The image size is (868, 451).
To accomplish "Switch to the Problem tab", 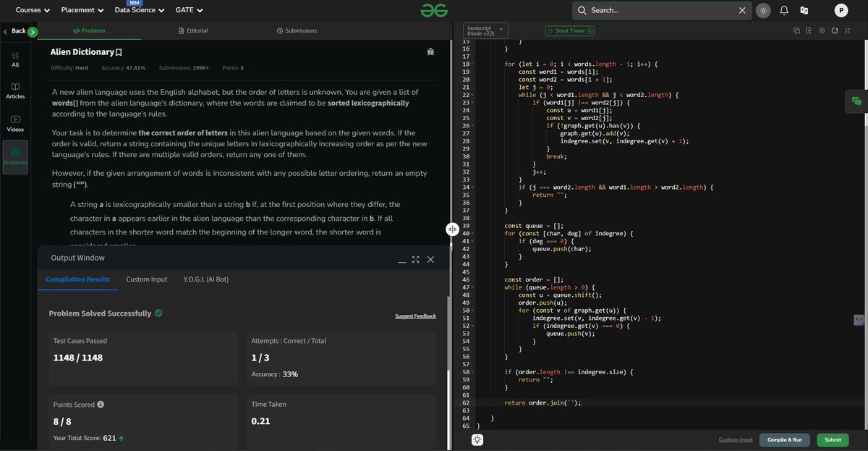I will pos(89,31).
